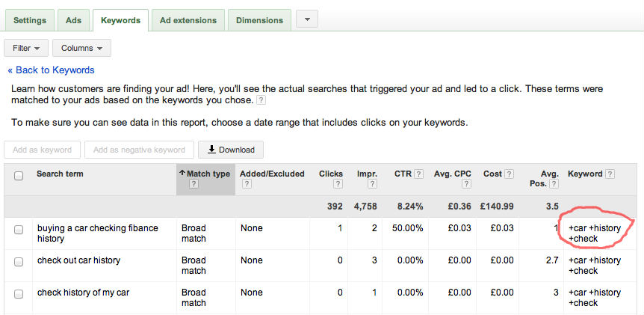
Task: Click help icon under Avg. CPC column
Action: click(467, 184)
